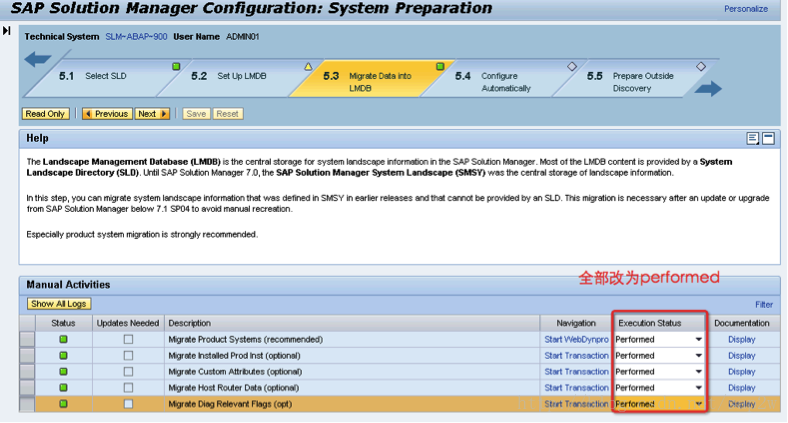Click the Previous button

click(x=107, y=114)
